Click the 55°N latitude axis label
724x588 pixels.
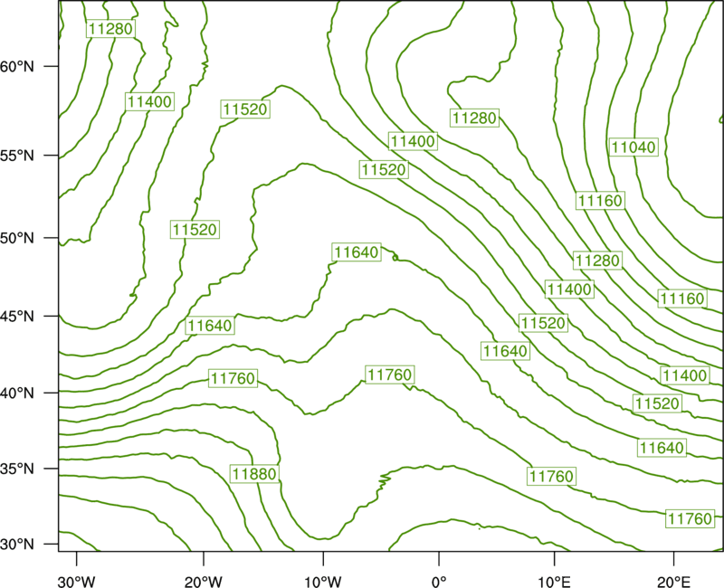point(17,156)
